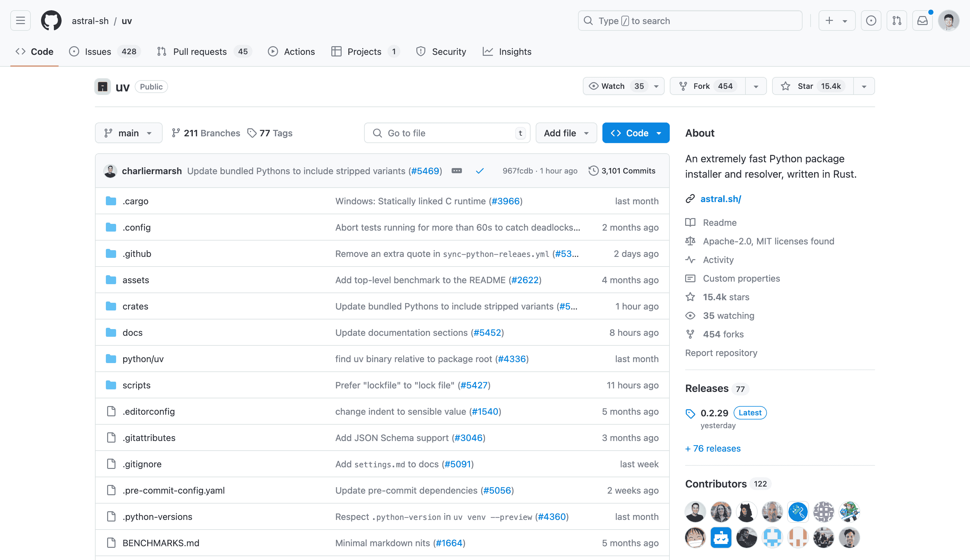Open the issues icon in top header
The image size is (970, 560).
871,21
